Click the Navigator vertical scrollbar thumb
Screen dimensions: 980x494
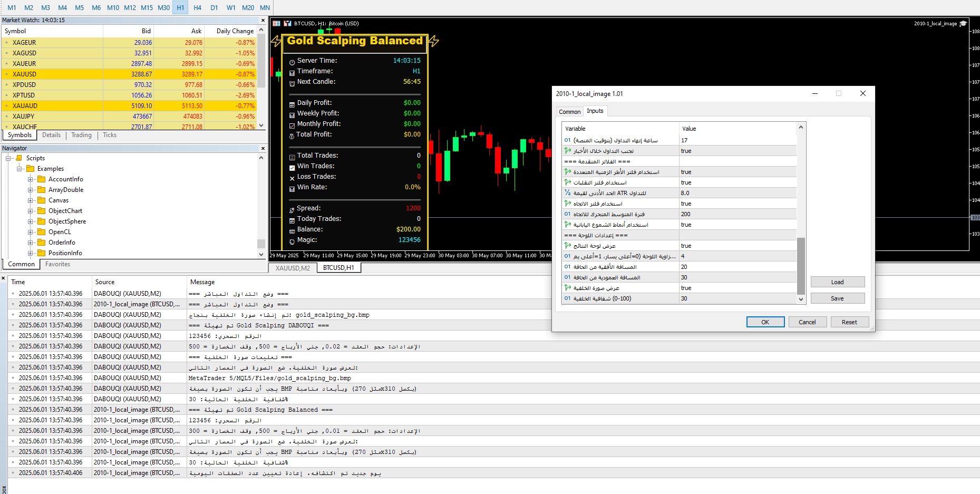coord(261,244)
